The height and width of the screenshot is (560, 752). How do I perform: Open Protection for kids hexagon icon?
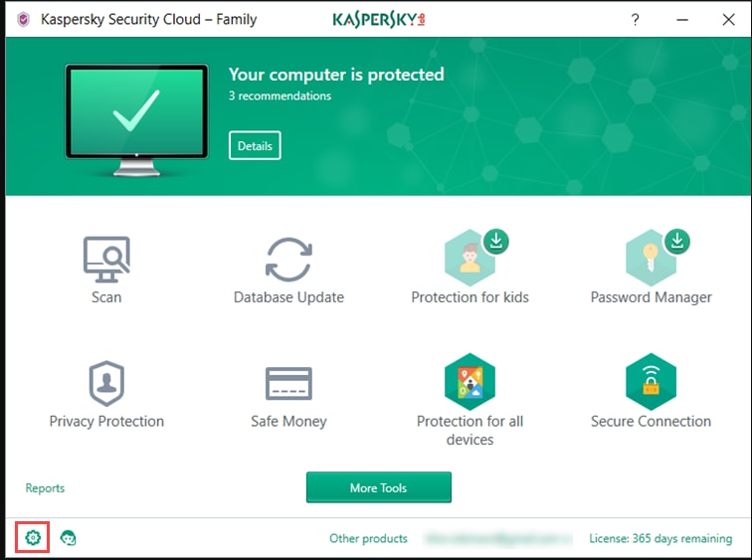click(470, 258)
